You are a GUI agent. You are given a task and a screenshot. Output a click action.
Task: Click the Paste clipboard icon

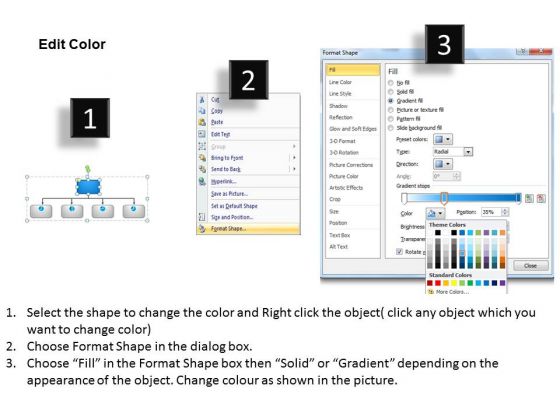point(202,122)
